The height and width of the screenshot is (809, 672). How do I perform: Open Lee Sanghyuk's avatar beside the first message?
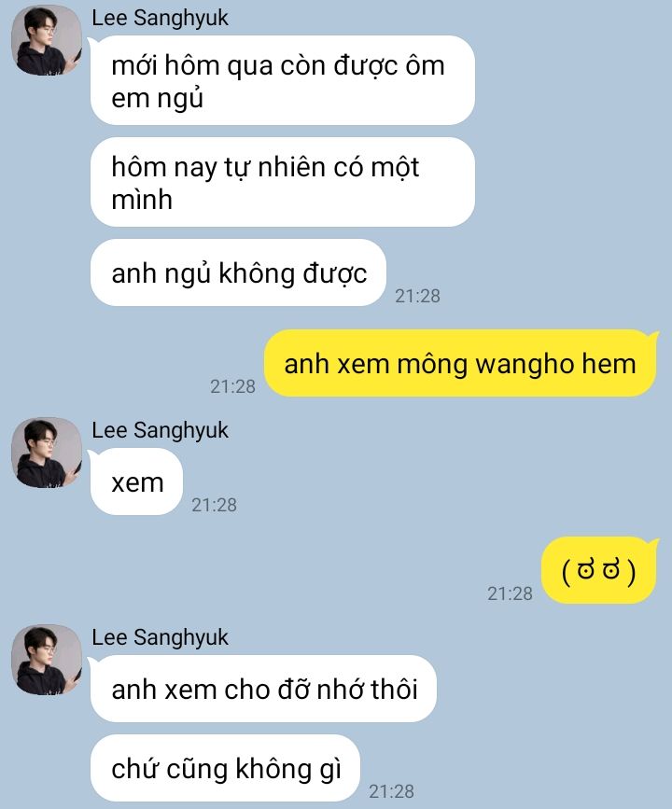pyautogui.click(x=47, y=40)
